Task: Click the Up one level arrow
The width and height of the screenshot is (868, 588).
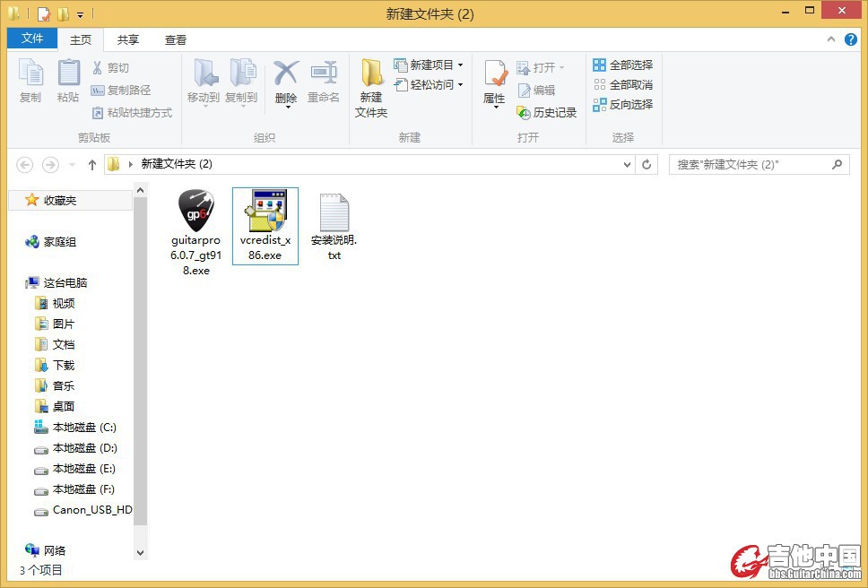Action: click(x=91, y=165)
